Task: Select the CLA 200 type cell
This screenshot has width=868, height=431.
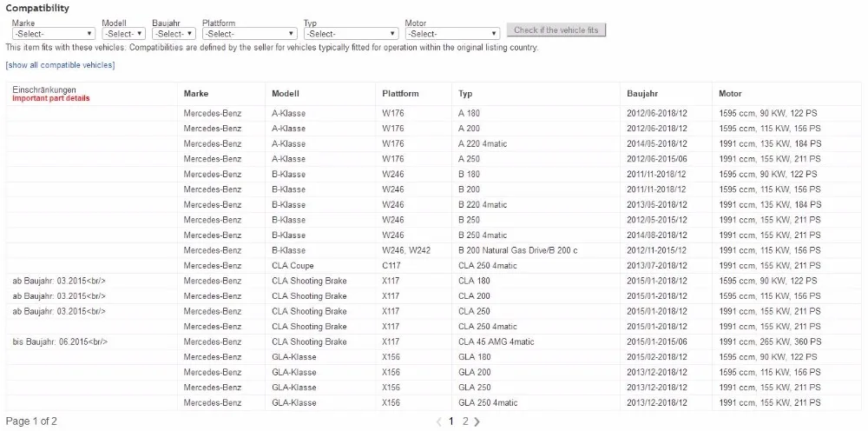Action: [474, 295]
